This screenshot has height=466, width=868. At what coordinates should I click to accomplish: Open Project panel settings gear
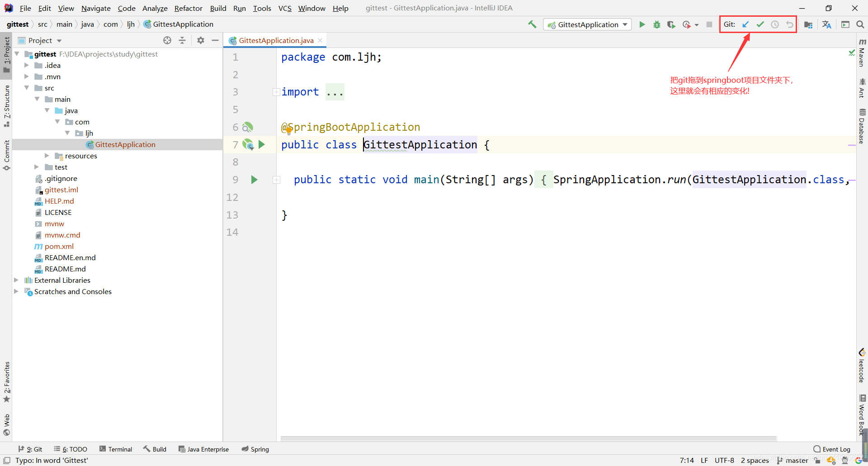201,40
